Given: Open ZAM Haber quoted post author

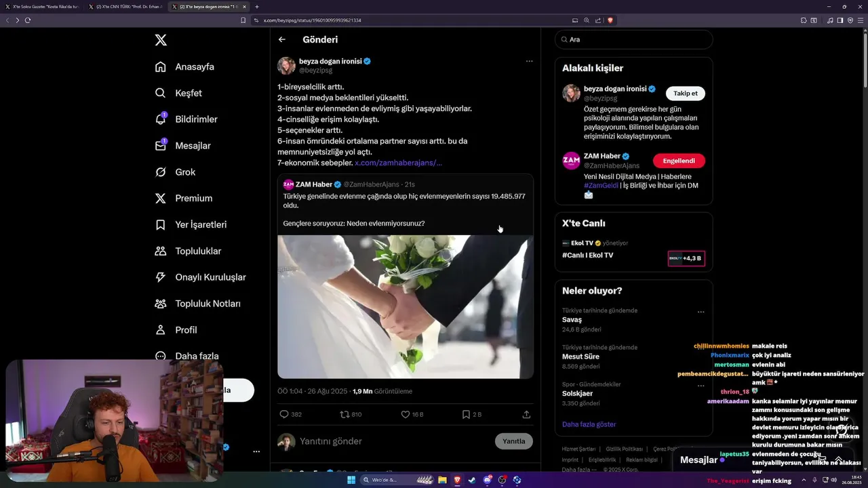Looking at the screenshot, I should click(313, 184).
